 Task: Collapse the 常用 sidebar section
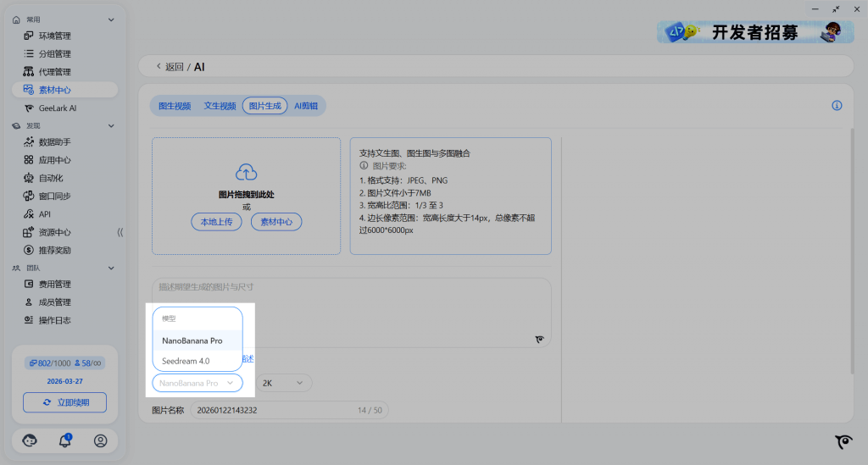110,19
